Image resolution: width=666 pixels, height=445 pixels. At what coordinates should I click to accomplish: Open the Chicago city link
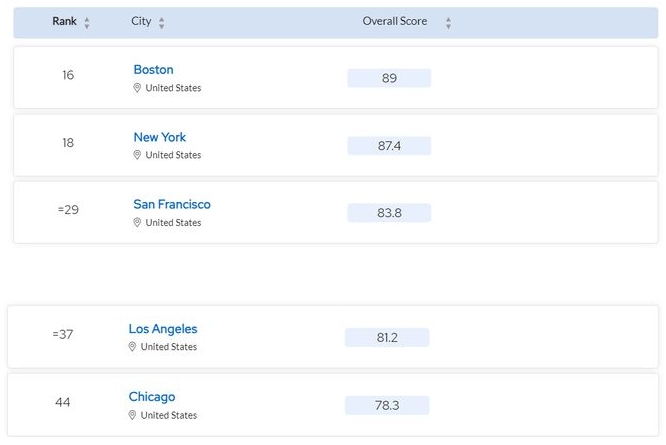pos(152,397)
